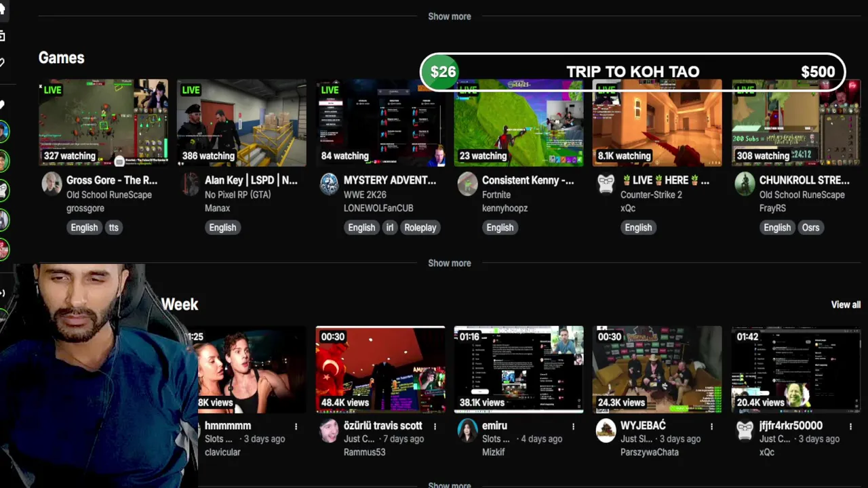Open Rammus53 avatar on özürlü travis scott clip
The image size is (868, 488).
point(329,430)
